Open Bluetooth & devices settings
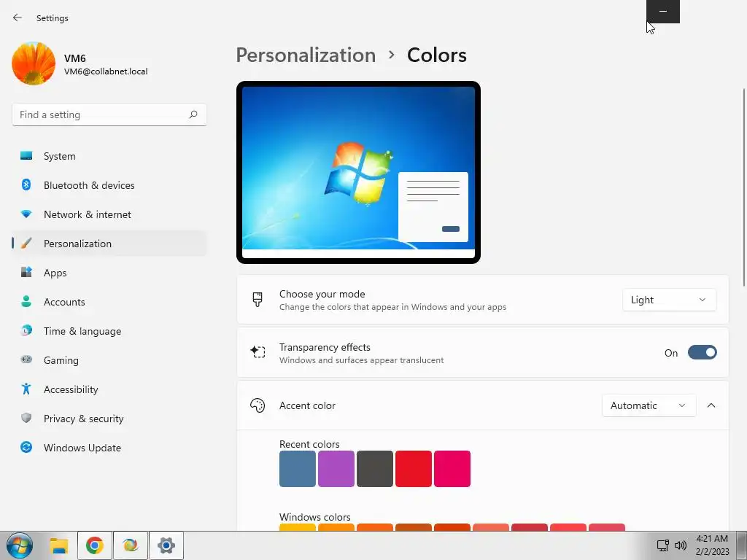Viewport: 747px width, 560px height. point(109,185)
